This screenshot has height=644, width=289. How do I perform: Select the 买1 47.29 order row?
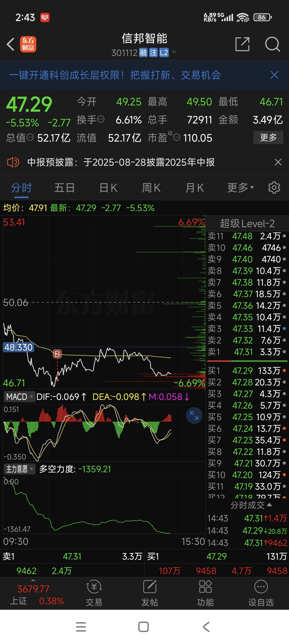pyautogui.click(x=247, y=371)
